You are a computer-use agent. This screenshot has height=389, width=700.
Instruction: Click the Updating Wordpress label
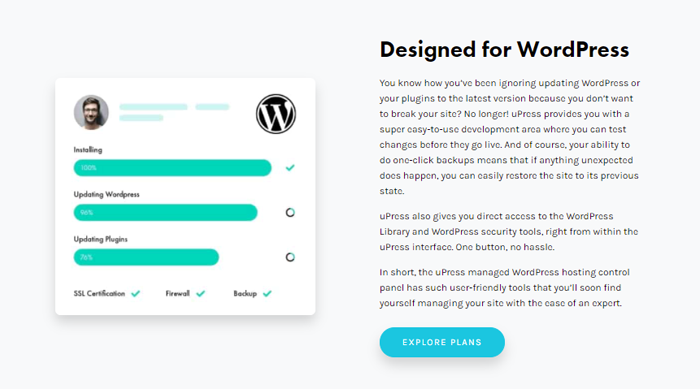pyautogui.click(x=106, y=194)
